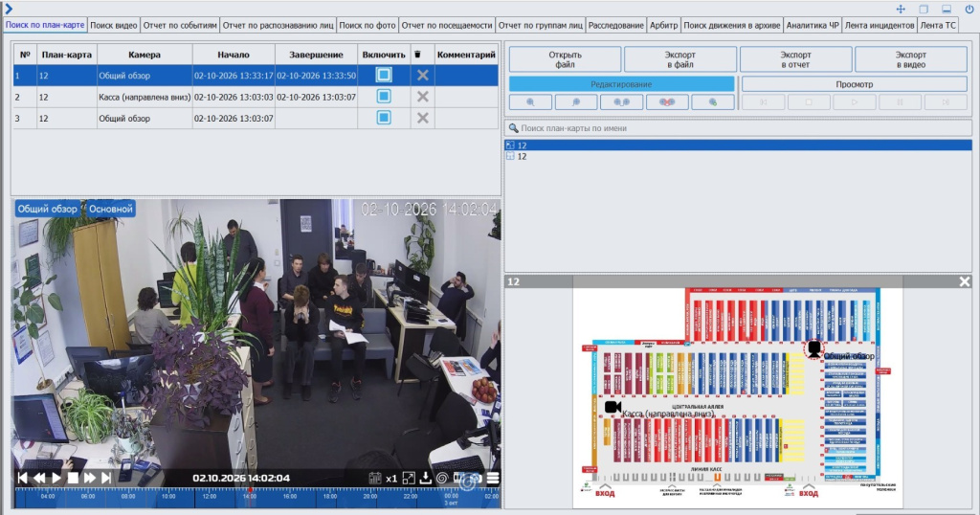The image size is (980, 515).
Task: Open the Основной stream selector on the video
Action: point(111,209)
